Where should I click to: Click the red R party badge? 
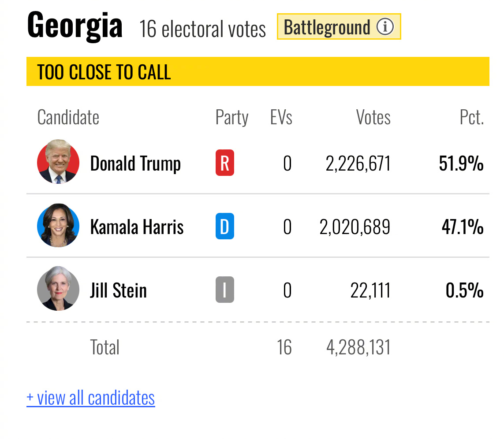(225, 163)
